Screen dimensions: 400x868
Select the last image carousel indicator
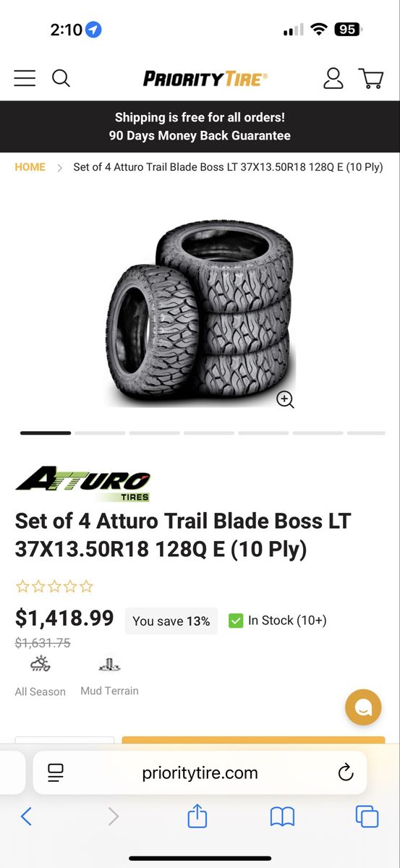[366, 433]
